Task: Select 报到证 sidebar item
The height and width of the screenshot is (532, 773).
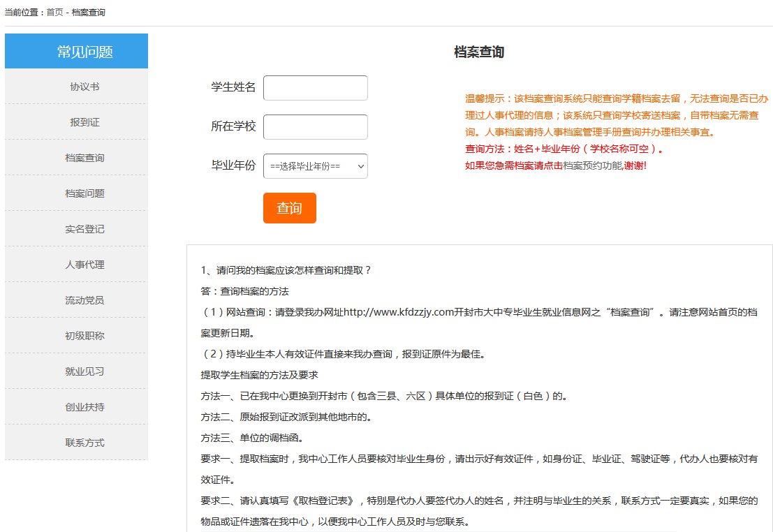Action: pos(84,122)
